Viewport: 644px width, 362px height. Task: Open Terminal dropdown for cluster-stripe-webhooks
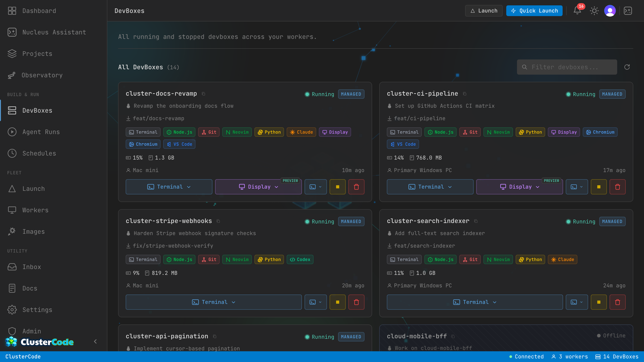(214, 302)
